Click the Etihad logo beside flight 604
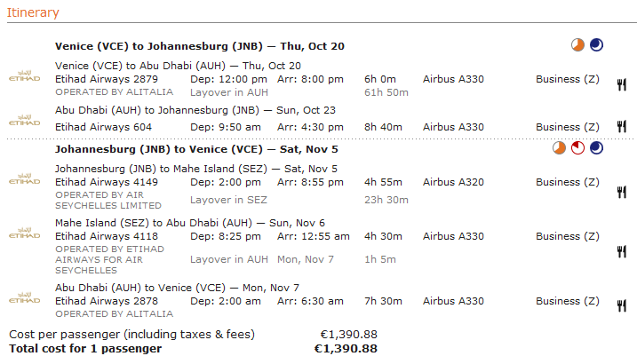The width and height of the screenshot is (637, 364). tap(23, 121)
